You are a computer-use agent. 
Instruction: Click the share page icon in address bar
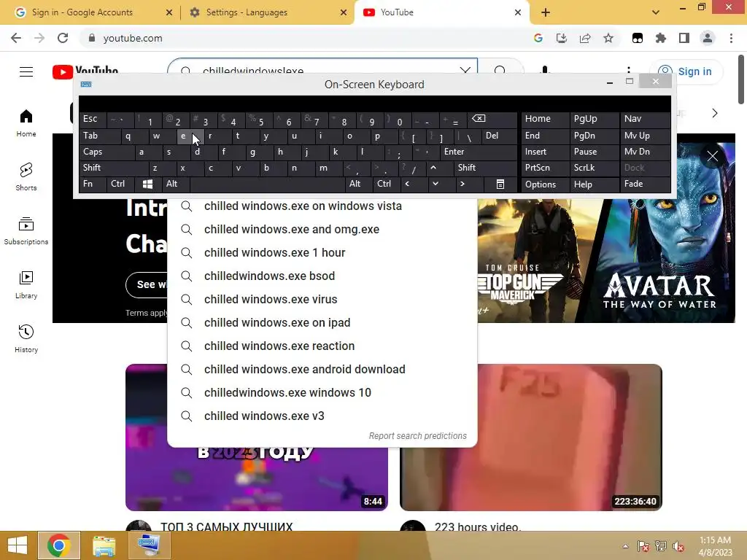pos(585,38)
